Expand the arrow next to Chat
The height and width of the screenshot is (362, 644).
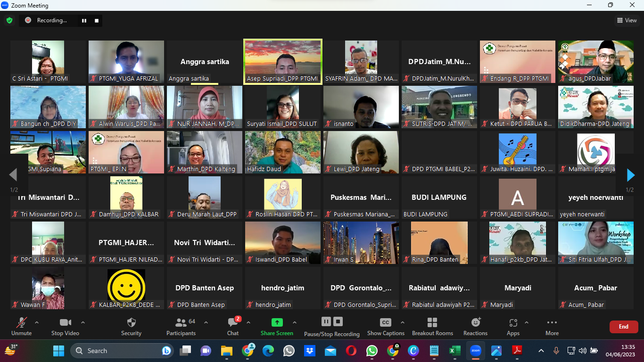[248, 323]
